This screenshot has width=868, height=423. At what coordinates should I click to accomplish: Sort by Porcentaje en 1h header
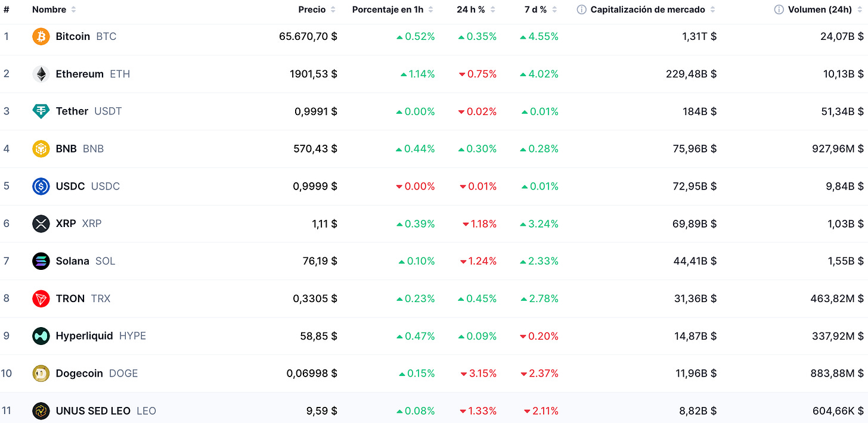[389, 10]
